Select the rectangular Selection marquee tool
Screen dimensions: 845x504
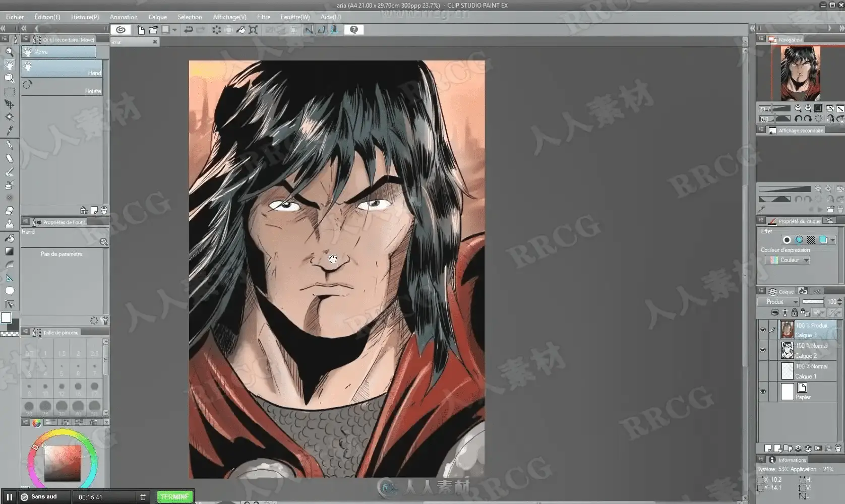(x=9, y=91)
